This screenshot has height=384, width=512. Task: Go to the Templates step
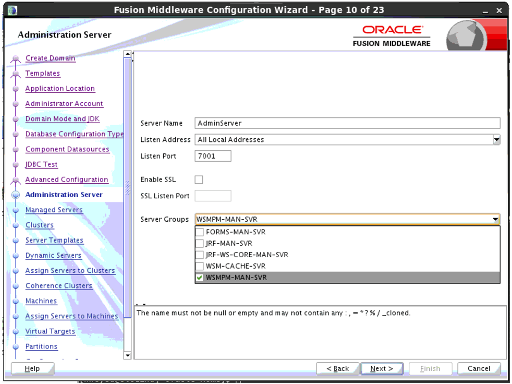(43, 73)
